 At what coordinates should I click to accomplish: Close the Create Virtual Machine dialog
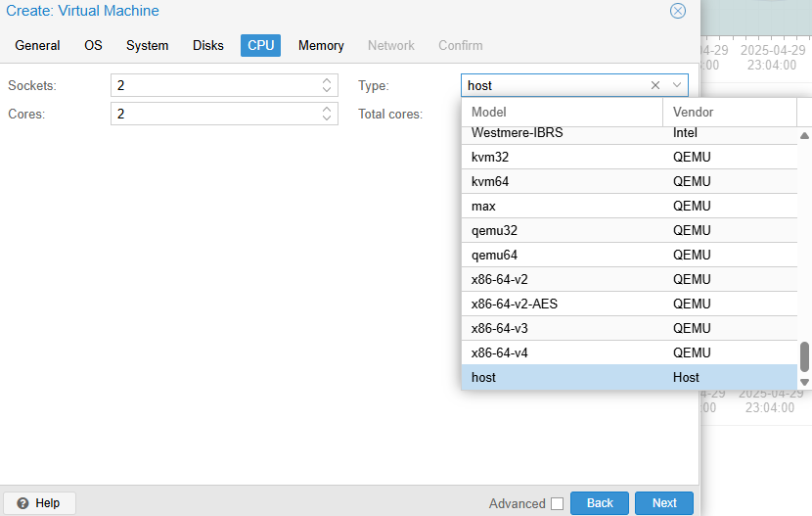pos(677,11)
